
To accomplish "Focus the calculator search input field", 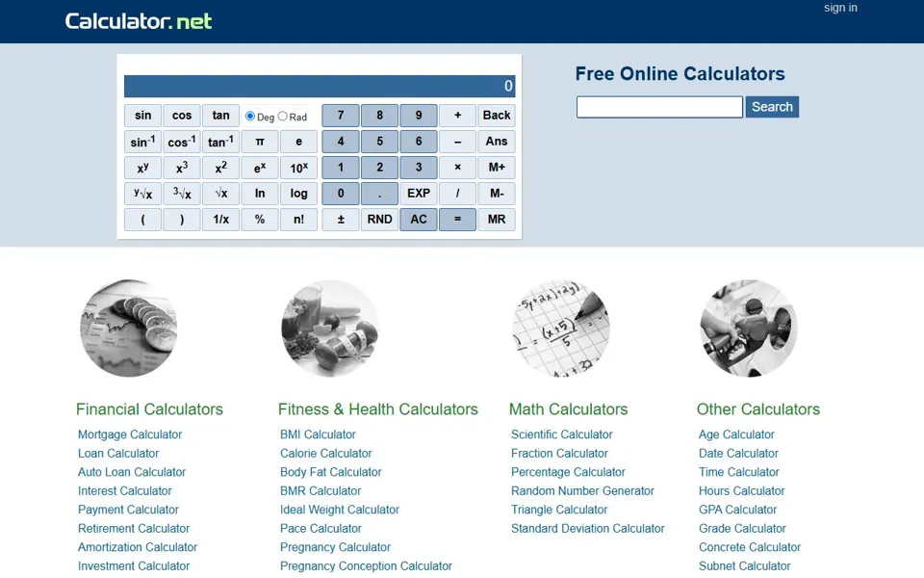I will pos(659,107).
